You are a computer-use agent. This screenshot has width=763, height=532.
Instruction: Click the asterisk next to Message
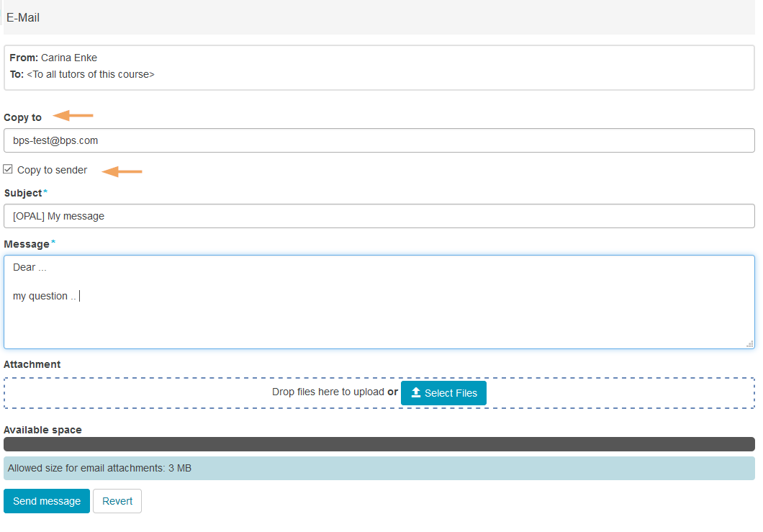point(53,243)
